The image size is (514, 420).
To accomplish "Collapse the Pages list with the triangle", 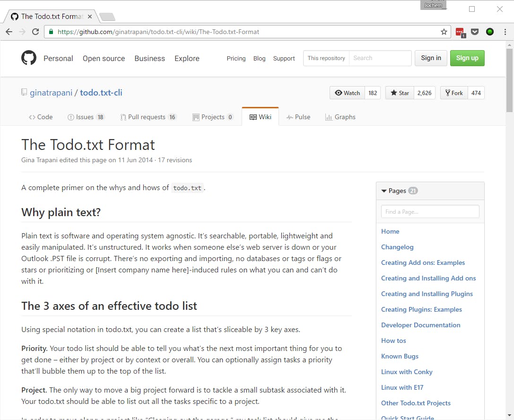I will pyautogui.click(x=384, y=191).
